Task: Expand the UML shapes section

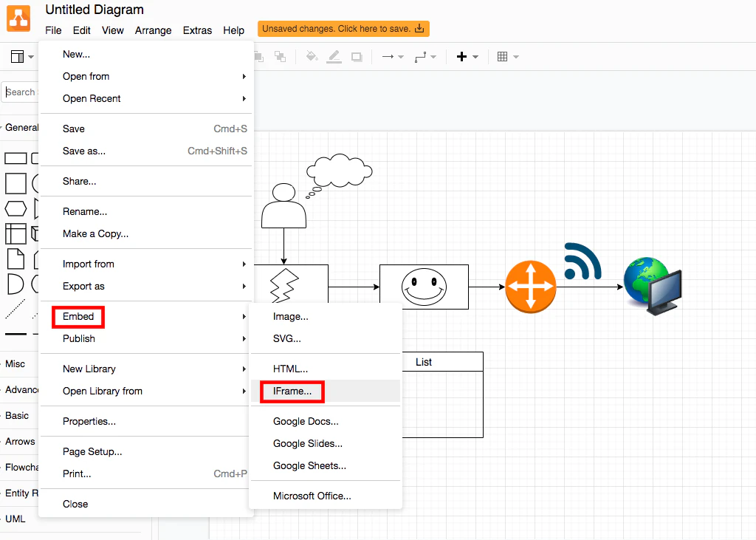Action: [x=15, y=519]
